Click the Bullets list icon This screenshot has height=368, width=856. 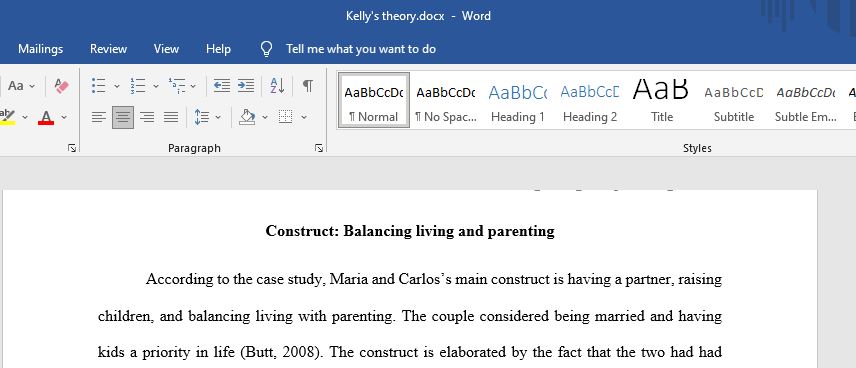(x=99, y=86)
